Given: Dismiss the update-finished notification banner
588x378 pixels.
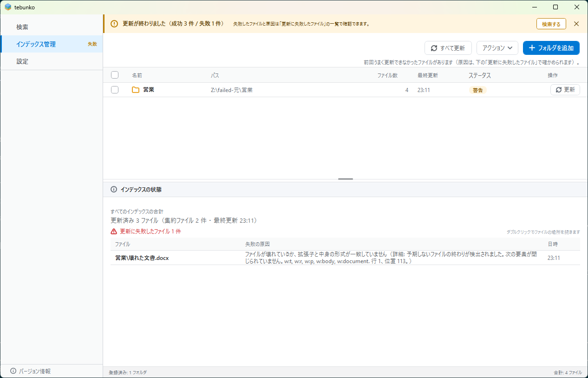Looking at the screenshot, I should pos(576,24).
